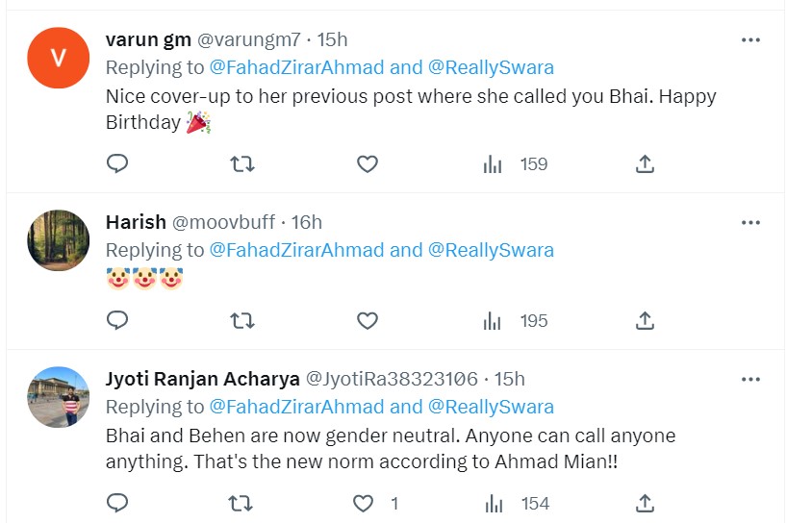812x523 pixels.
Task: Reply to Jyoti Ranjan Acharya's tweet
Action: tap(117, 503)
